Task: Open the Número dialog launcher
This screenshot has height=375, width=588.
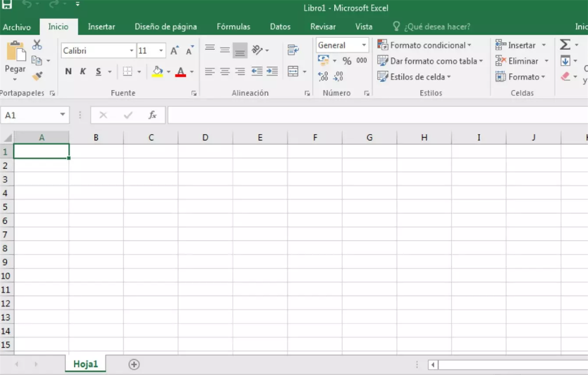Action: click(x=367, y=93)
